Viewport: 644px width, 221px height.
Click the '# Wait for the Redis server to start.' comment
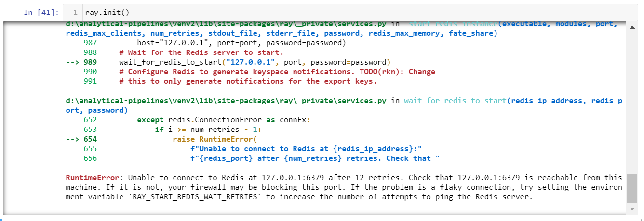[201, 52]
